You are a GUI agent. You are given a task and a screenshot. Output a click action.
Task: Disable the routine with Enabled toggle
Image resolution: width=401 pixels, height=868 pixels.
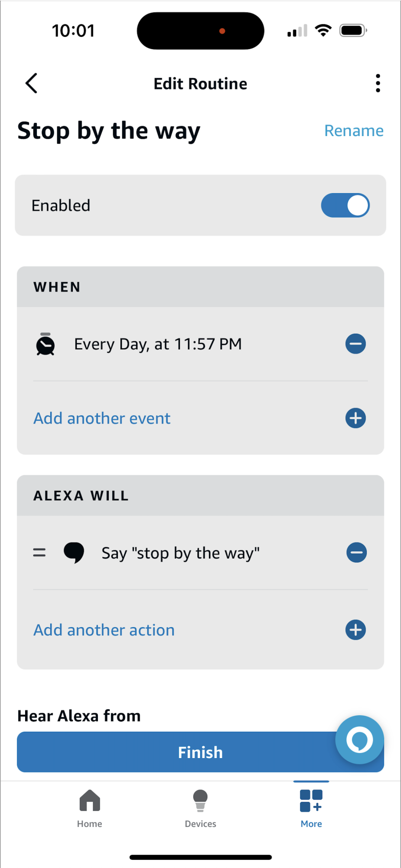(345, 205)
